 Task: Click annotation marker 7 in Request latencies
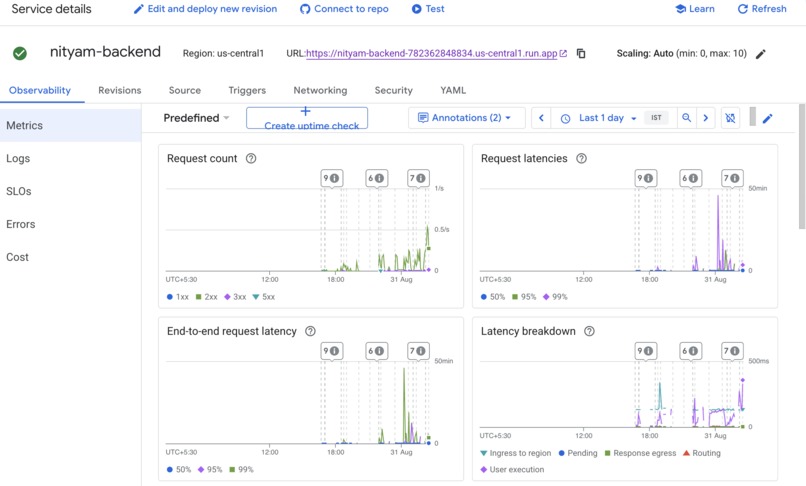click(x=732, y=178)
